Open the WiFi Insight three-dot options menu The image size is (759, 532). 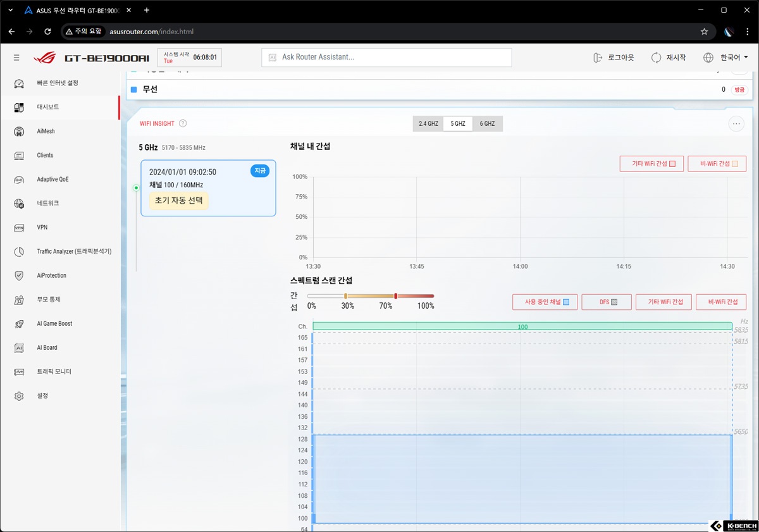[x=736, y=124]
